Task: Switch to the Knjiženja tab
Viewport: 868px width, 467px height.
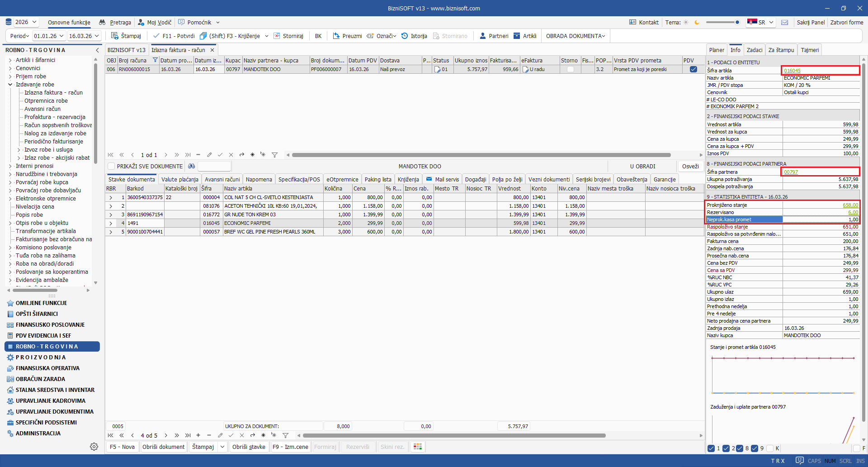Action: (408, 179)
